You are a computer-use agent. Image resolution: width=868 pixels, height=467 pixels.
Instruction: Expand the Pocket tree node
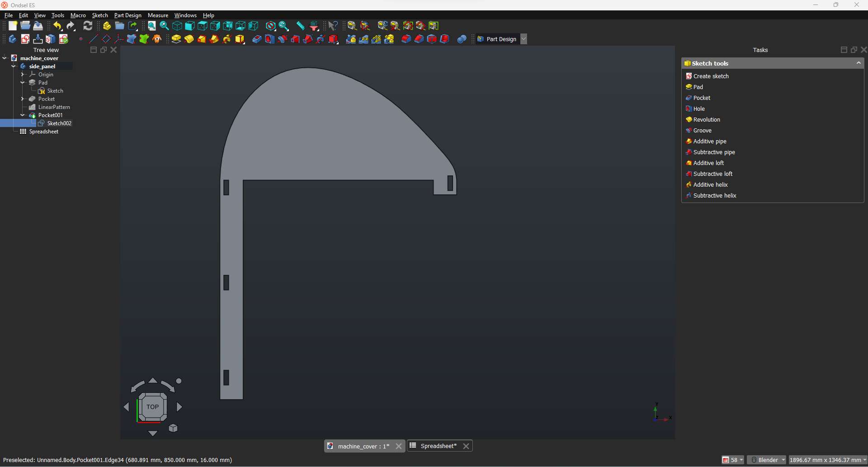pyautogui.click(x=23, y=99)
